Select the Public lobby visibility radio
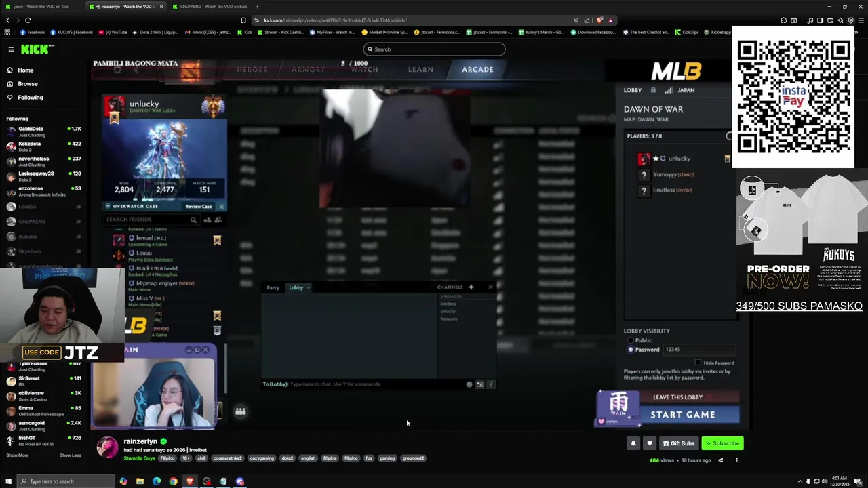This screenshot has height=488, width=868. (x=631, y=340)
